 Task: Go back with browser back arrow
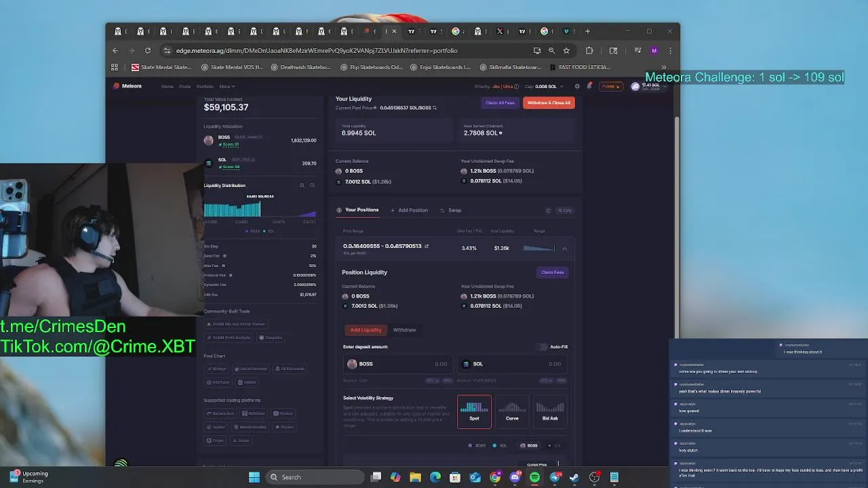[x=115, y=50]
